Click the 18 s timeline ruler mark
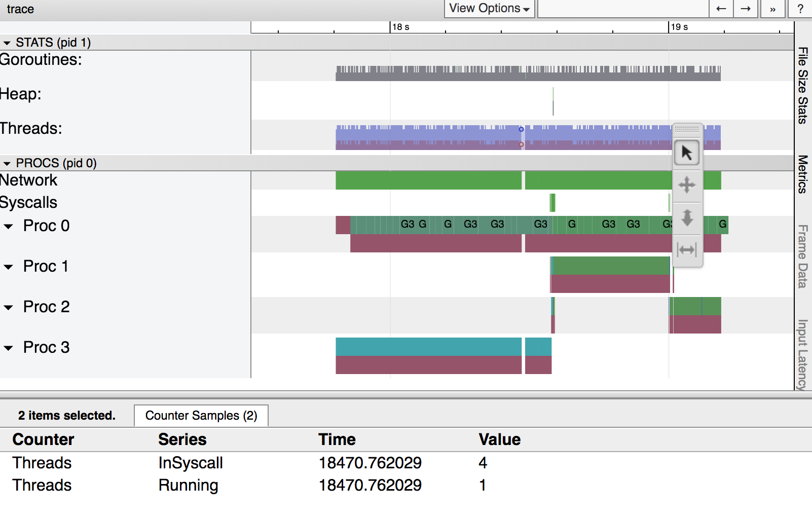812x518 pixels. (400, 27)
